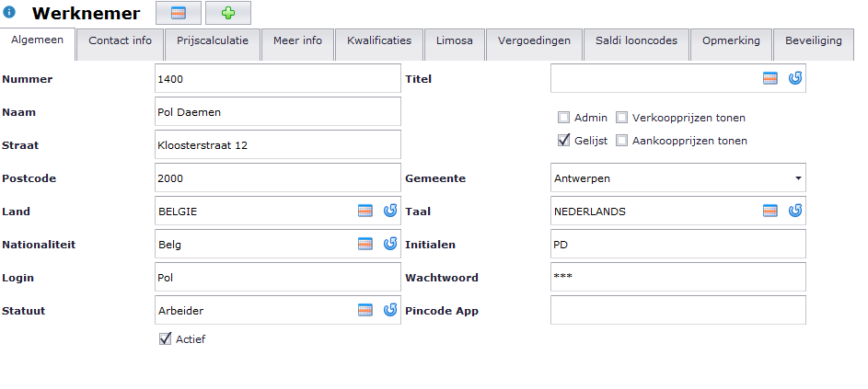Image resolution: width=868 pixels, height=389 pixels.
Task: Open lookup list icon for Land field
Action: coord(365,211)
